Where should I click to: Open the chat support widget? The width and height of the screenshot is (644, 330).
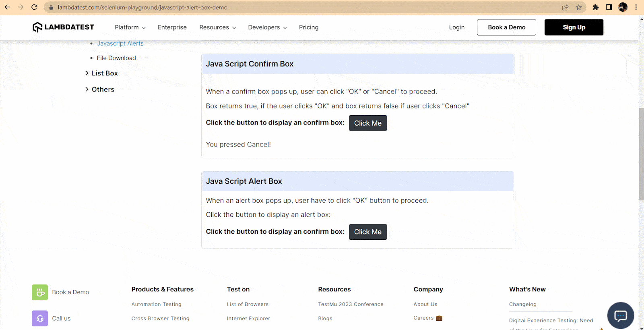(620, 315)
